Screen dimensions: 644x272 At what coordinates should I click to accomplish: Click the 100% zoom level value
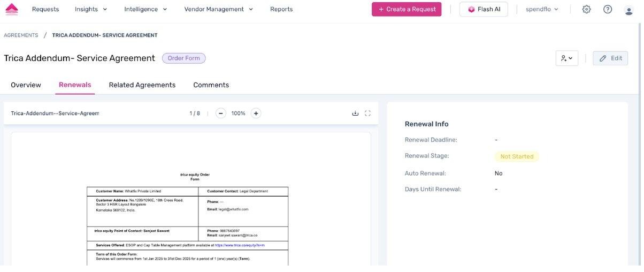click(239, 114)
